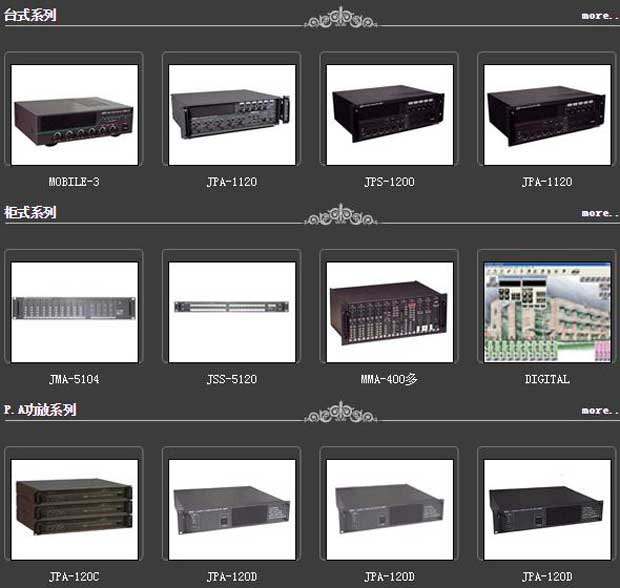Click the JPS-1200 amplifier thumbnail
Viewport: 620px width, 588px height.
(x=389, y=114)
